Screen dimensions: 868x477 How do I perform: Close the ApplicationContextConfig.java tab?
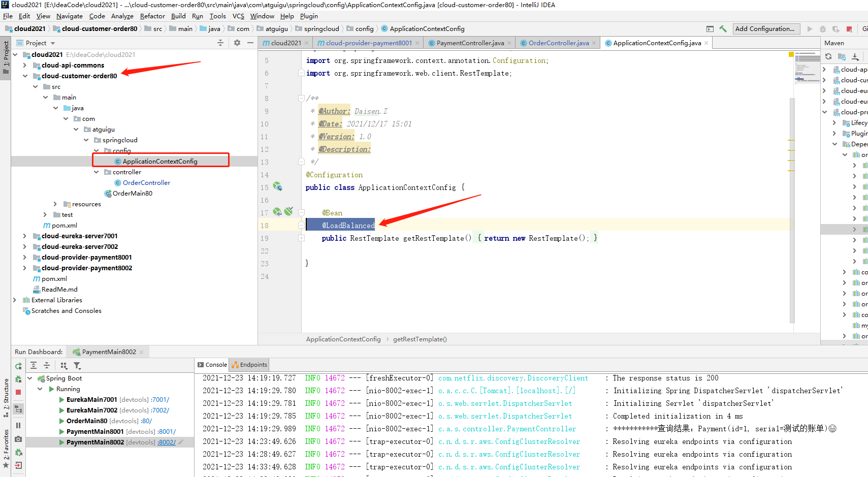coord(706,43)
